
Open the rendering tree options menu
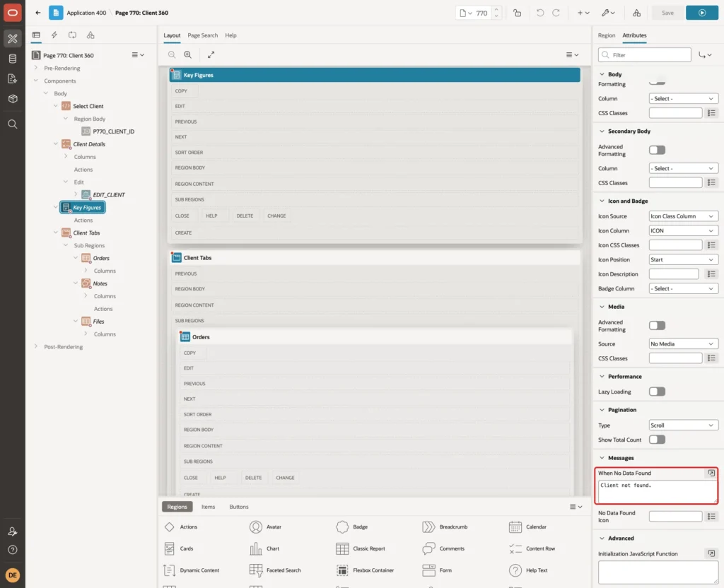tap(138, 55)
